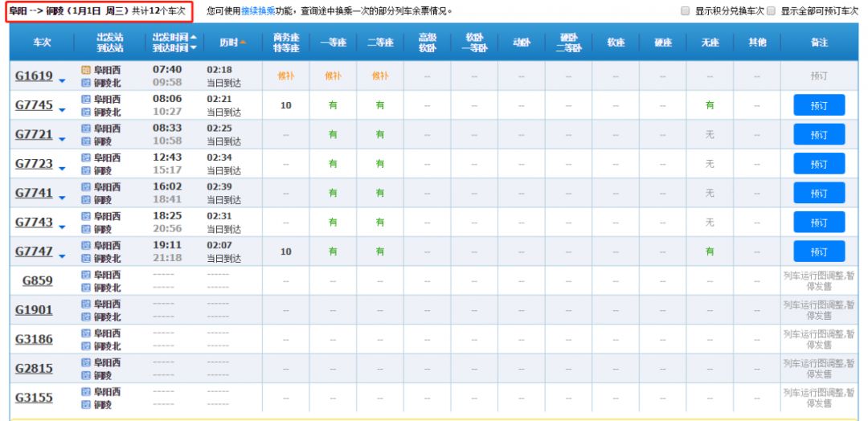The image size is (868, 421).
Task: Sort by 历时 duration column header
Action: [233, 42]
